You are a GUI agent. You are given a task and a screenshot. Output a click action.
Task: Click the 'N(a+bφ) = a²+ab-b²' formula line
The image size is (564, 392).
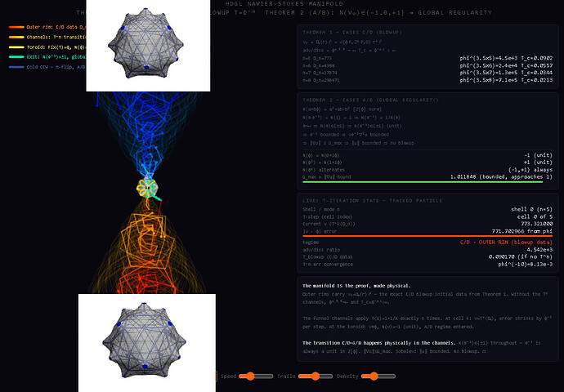342,109
